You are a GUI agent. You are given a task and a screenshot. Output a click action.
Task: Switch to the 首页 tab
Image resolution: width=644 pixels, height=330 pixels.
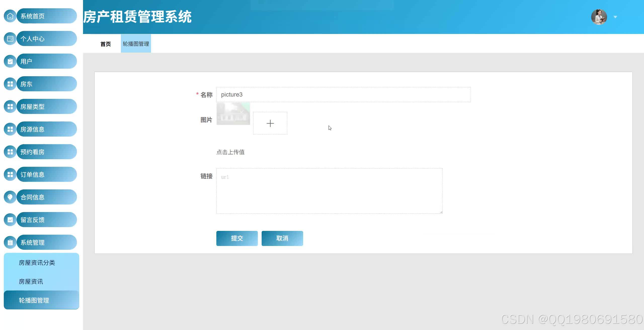(105, 44)
